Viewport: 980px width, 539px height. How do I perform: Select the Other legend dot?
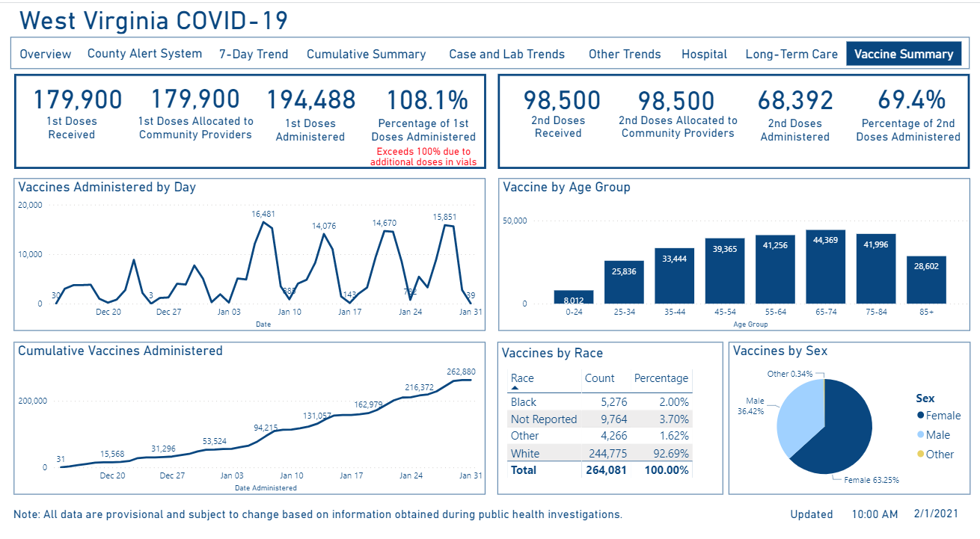click(x=919, y=455)
